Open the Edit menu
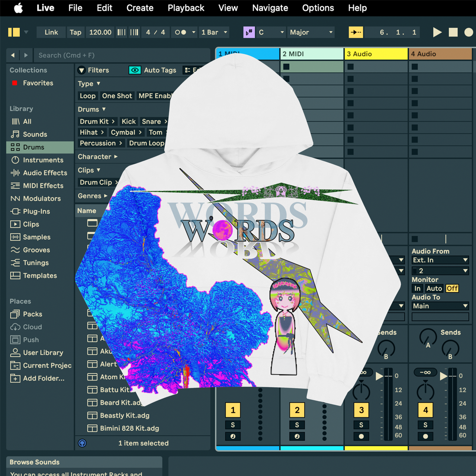This screenshot has height=476, width=476. pos(104,8)
